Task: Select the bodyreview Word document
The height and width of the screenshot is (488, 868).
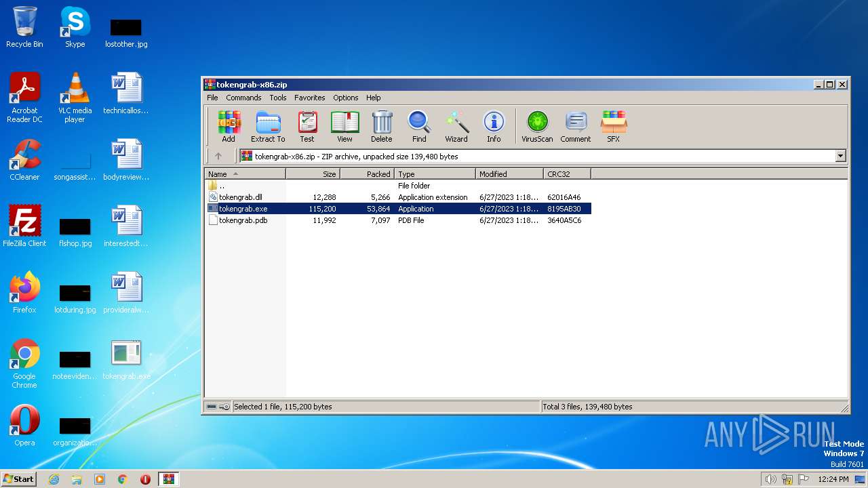Action: coord(126,160)
